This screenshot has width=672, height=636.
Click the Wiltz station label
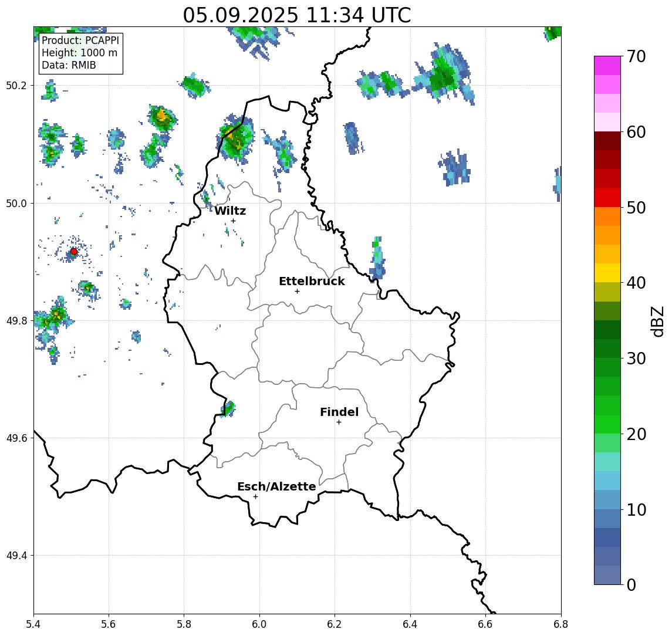(x=230, y=211)
